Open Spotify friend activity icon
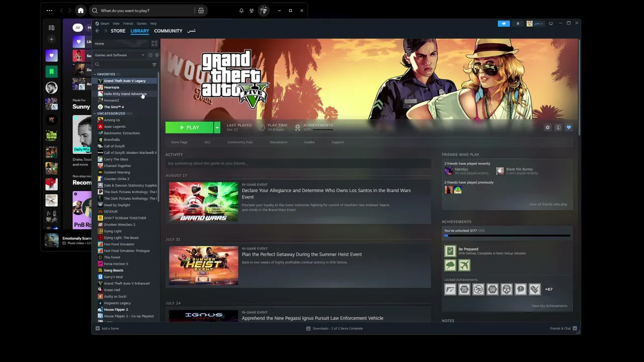This screenshot has width=644, height=362. point(252,11)
